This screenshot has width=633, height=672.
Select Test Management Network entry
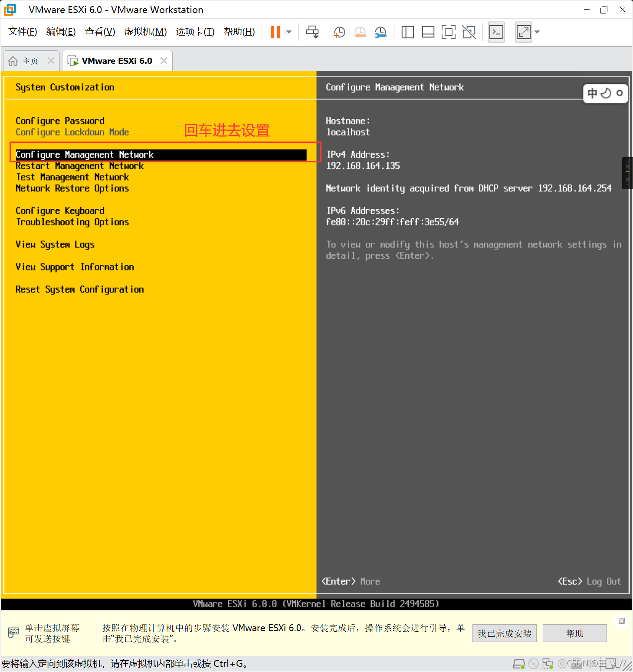coord(72,177)
